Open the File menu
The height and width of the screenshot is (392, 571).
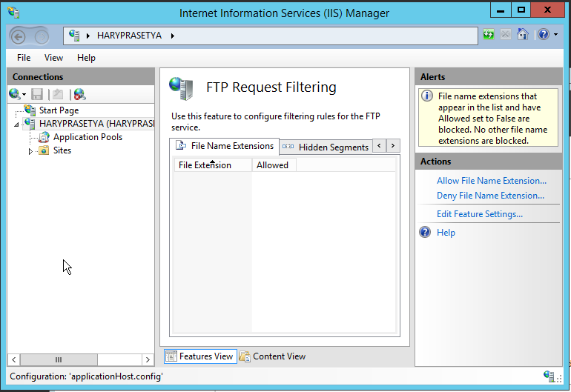(x=24, y=58)
